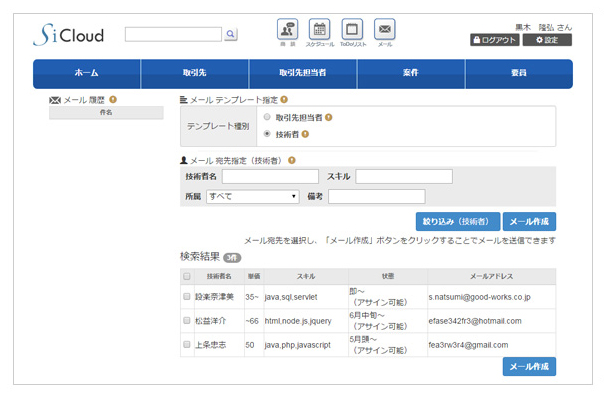Click the スキル column header in results

pyautogui.click(x=306, y=276)
